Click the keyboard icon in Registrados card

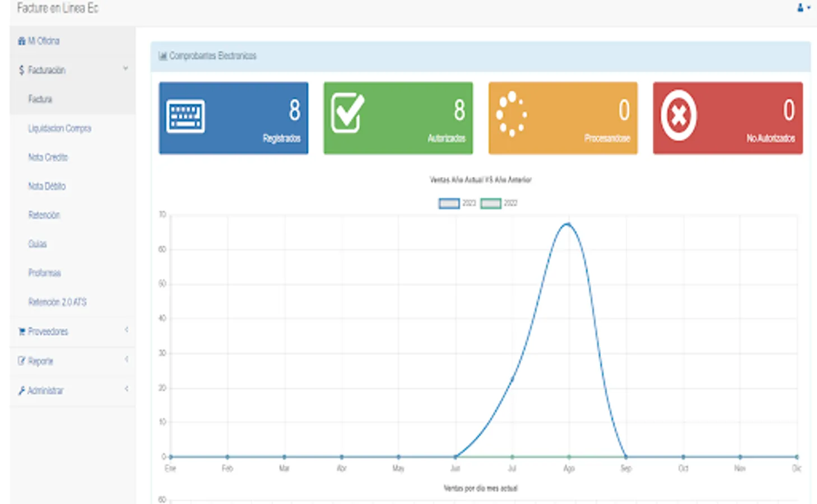185,116
